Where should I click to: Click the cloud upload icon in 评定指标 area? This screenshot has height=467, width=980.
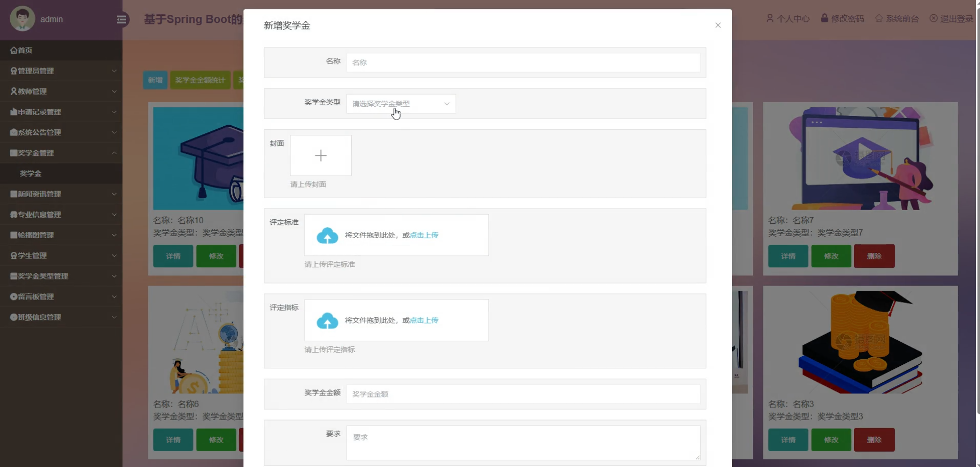point(327,320)
